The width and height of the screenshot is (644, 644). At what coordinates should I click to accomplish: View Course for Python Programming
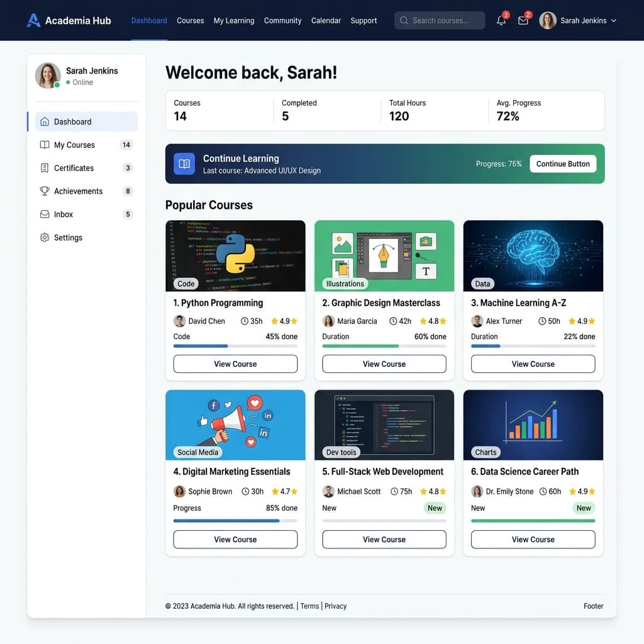(235, 364)
